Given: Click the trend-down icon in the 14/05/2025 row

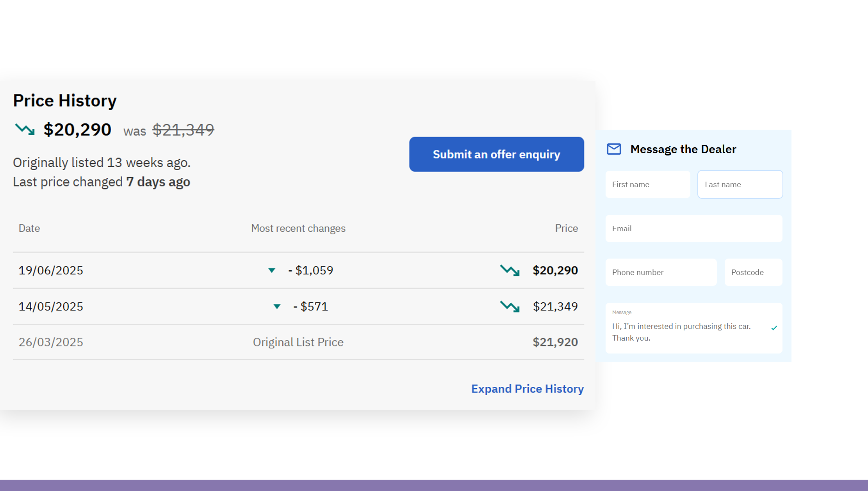Looking at the screenshot, I should [510, 306].
